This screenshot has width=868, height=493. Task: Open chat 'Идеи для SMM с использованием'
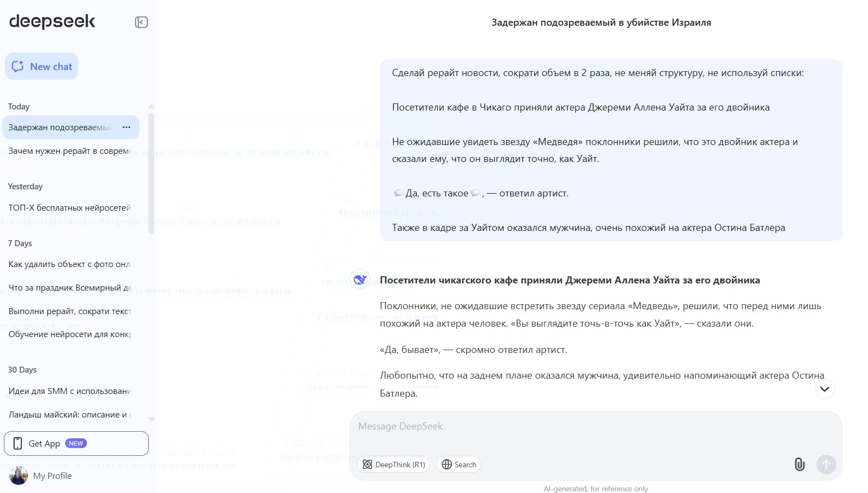coord(70,391)
